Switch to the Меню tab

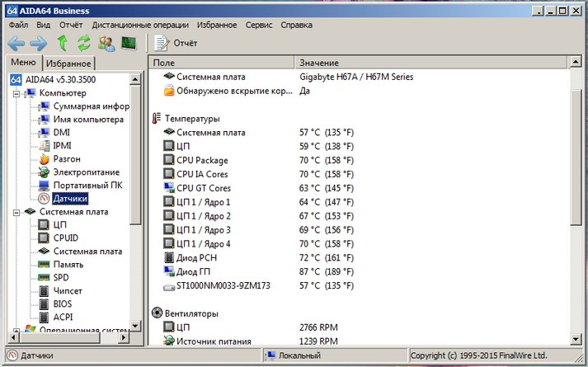[x=23, y=62]
